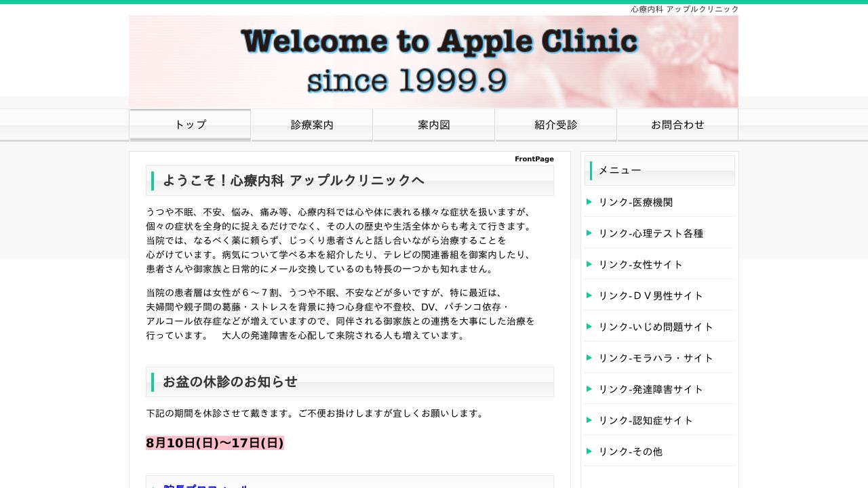Click the arrow icon beside リンク-女性サイト
The width and height of the screenshot is (868, 488).
589,264
